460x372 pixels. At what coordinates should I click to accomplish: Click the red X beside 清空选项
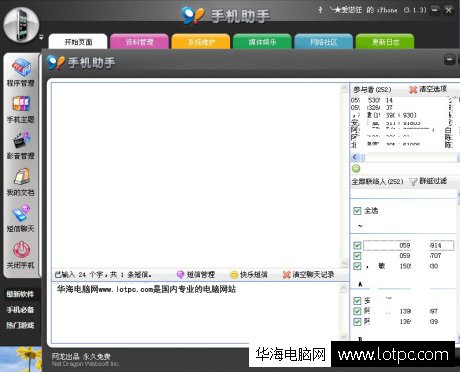[413, 89]
